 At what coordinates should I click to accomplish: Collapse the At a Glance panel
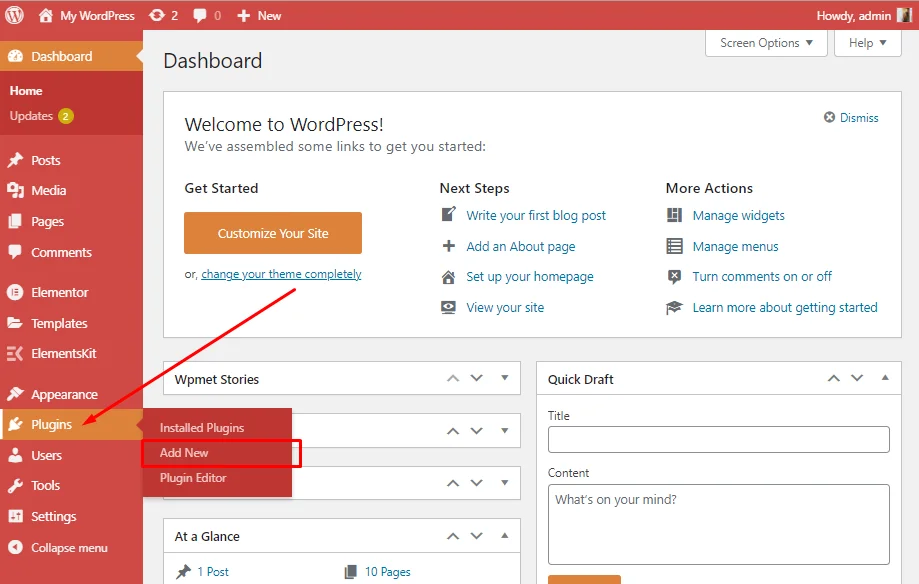(505, 536)
